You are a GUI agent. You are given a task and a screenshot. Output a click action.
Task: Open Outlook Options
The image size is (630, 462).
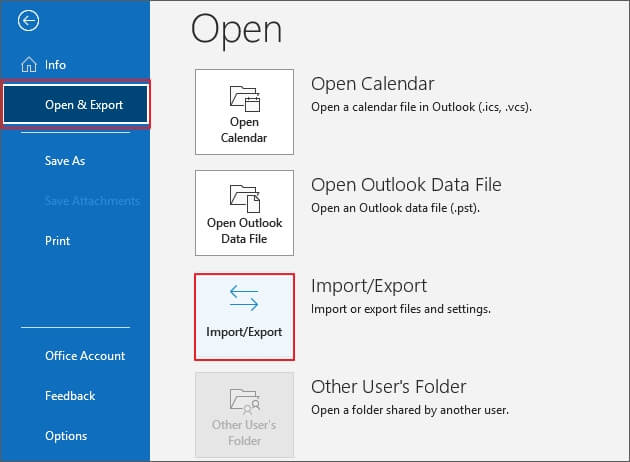click(66, 436)
